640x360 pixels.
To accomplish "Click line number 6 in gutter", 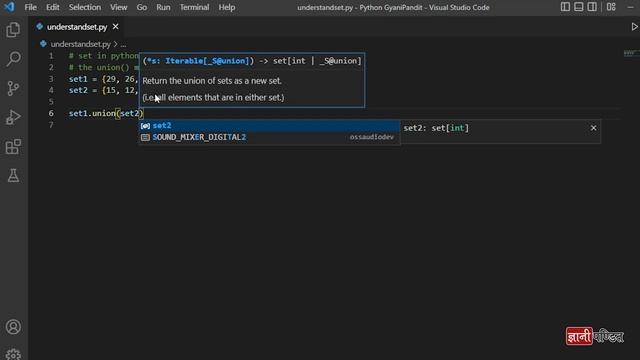I will coord(51,113).
